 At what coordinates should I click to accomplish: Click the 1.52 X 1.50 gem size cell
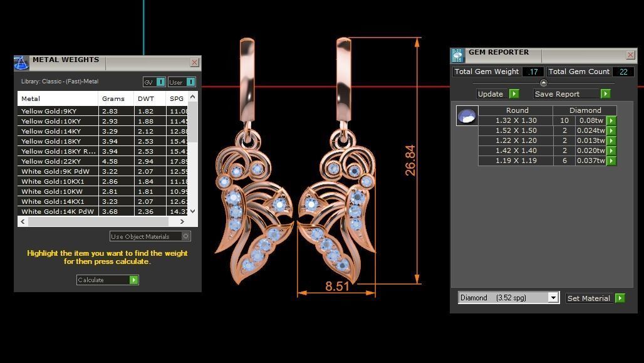coord(516,130)
